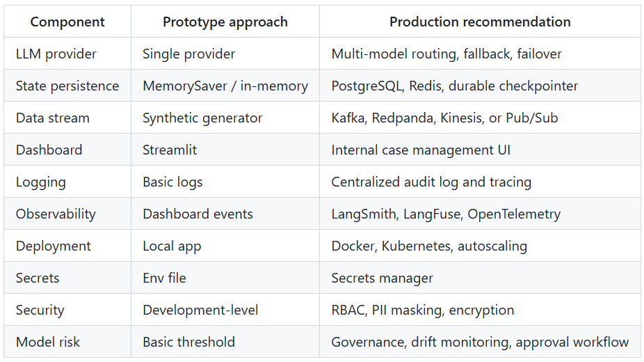
Task: Click the Docker, Kubernetes, autoscaling cell
Action: pyautogui.click(x=480, y=246)
